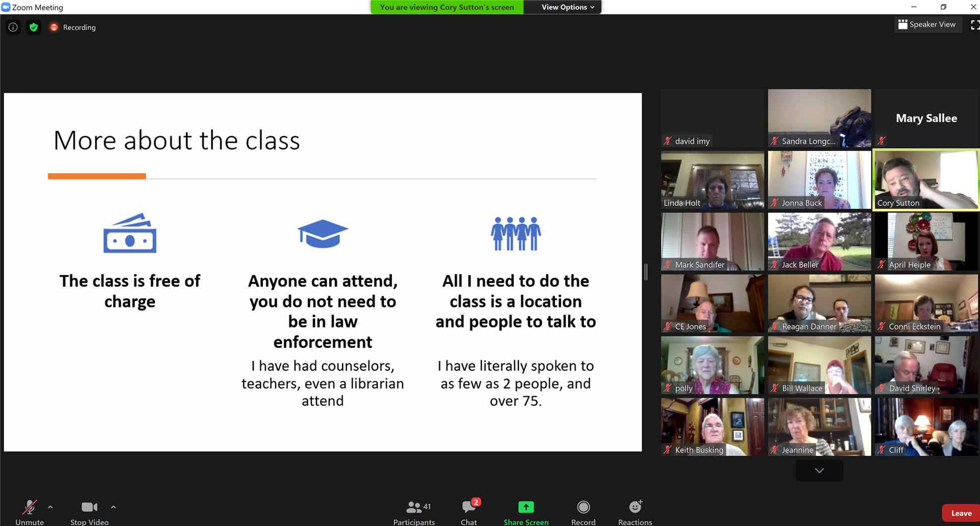Open the Chat panel

468,512
